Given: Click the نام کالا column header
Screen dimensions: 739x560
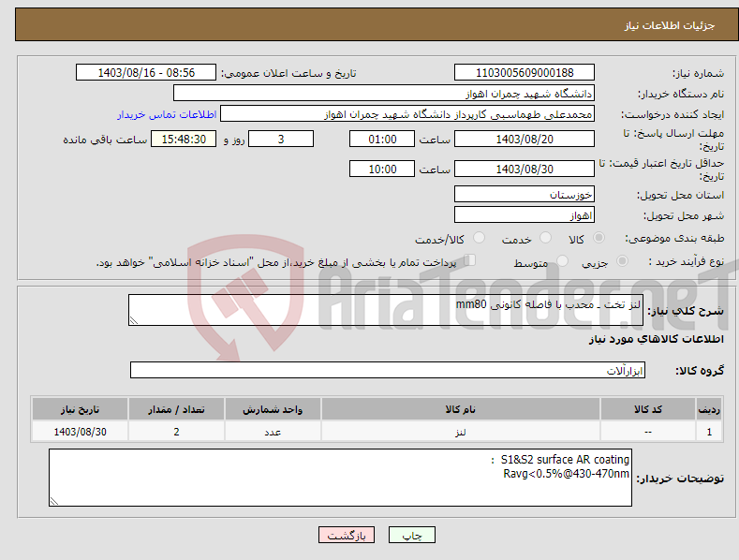Looking at the screenshot, I should click(461, 409).
